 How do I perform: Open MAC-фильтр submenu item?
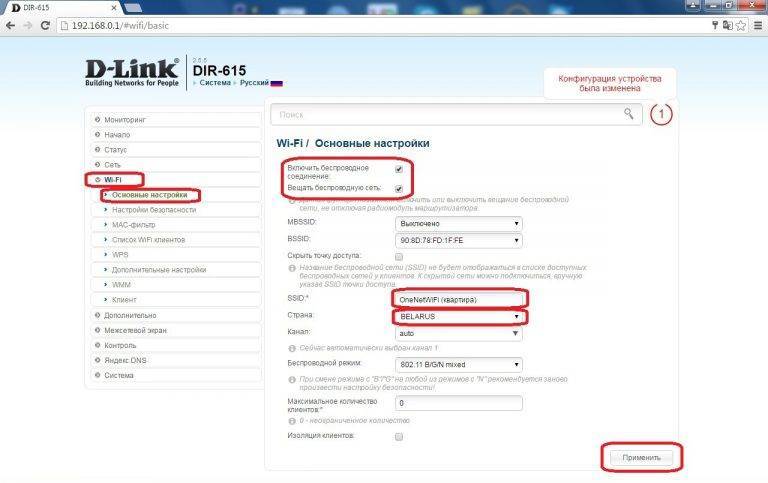[x=175, y=225]
